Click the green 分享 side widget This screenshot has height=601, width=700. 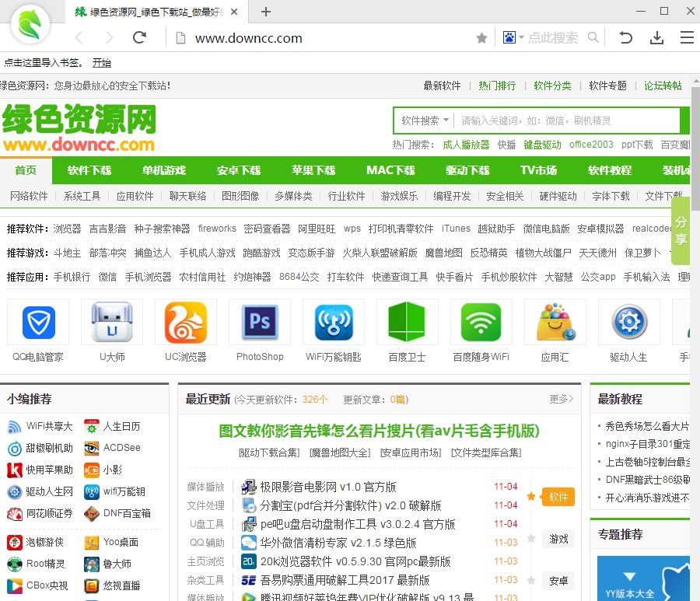tap(681, 231)
